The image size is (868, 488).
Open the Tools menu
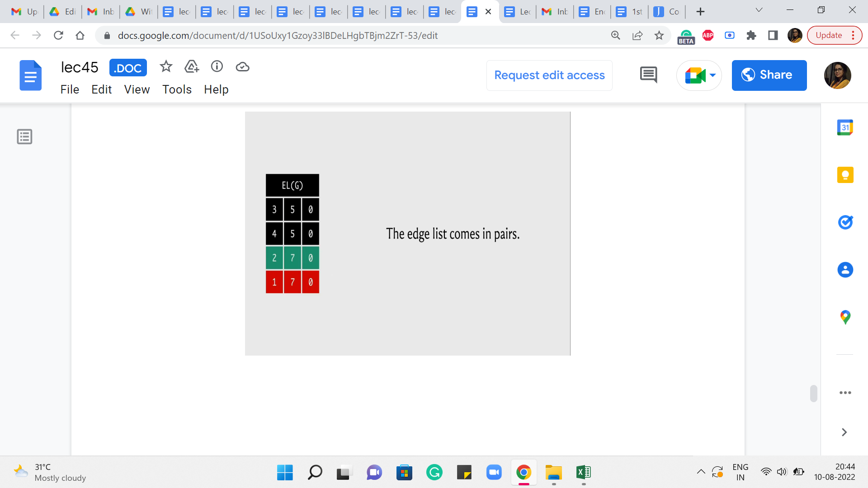[177, 89]
